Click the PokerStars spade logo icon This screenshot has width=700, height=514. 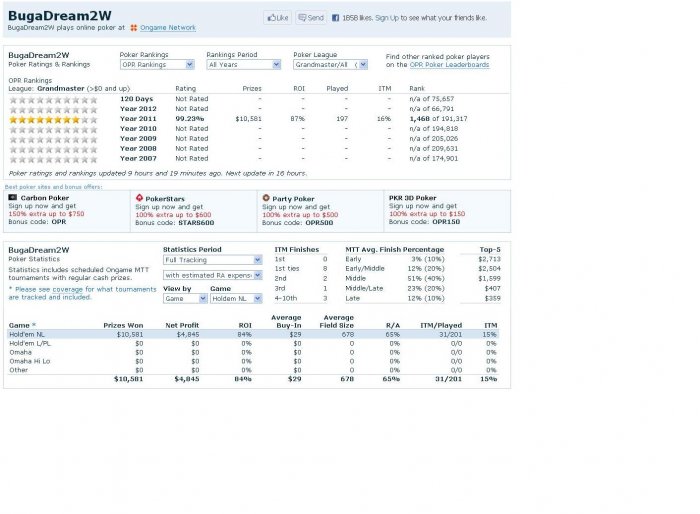[x=139, y=198]
